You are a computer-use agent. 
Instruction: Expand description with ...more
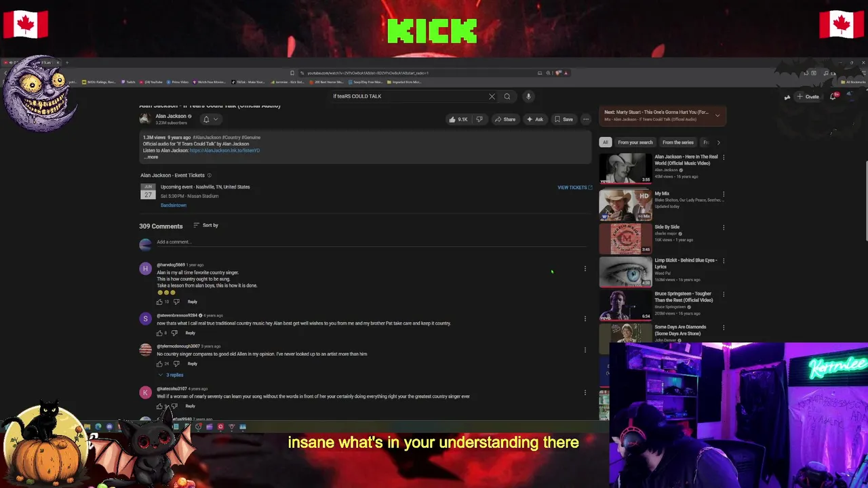click(151, 157)
